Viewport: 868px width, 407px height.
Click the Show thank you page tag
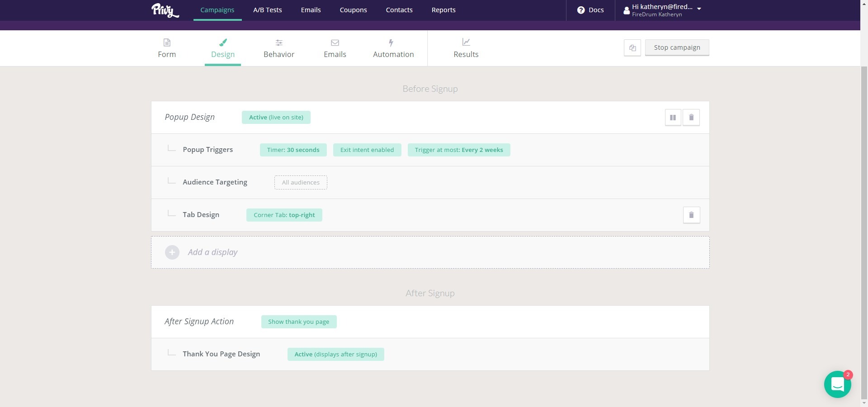pyautogui.click(x=299, y=322)
